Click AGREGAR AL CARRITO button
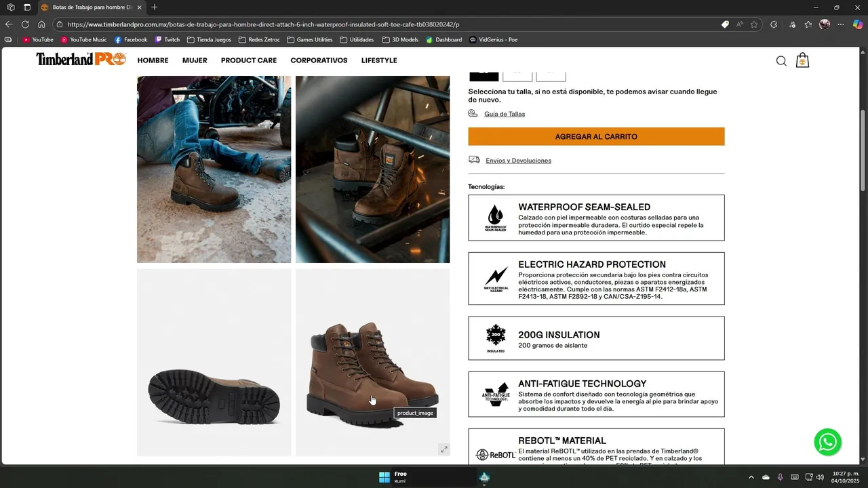 pos(596,136)
